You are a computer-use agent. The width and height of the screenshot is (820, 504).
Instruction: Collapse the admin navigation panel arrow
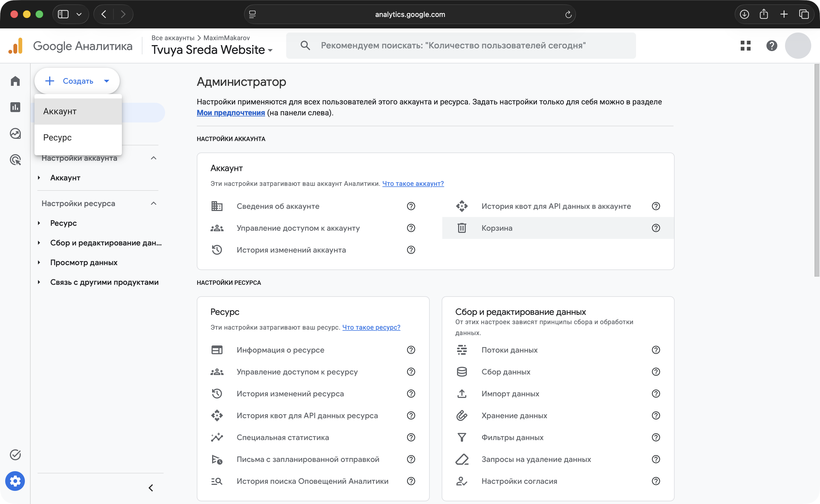click(x=151, y=488)
